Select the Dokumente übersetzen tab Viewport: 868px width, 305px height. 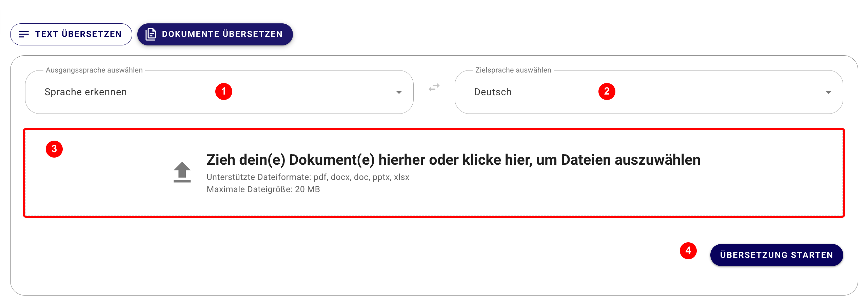215,34
